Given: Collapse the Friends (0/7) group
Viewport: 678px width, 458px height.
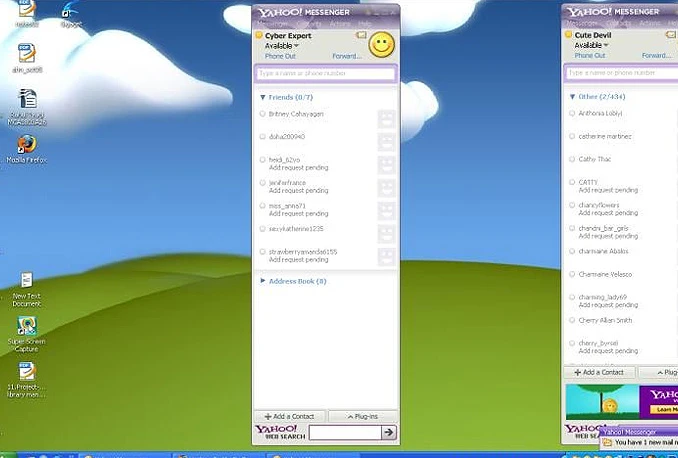Looking at the screenshot, I should pos(262,97).
